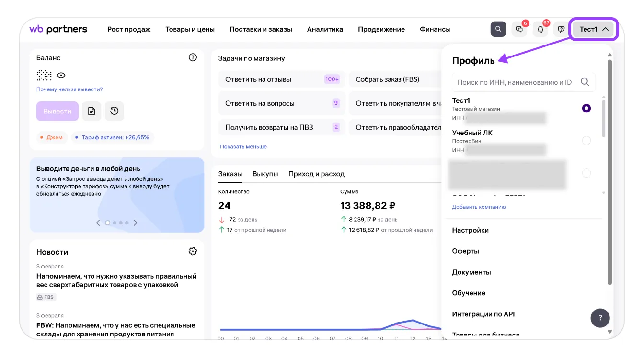The width and height of the screenshot is (644, 357).
Task: Open the balance report document icon
Action: click(92, 111)
